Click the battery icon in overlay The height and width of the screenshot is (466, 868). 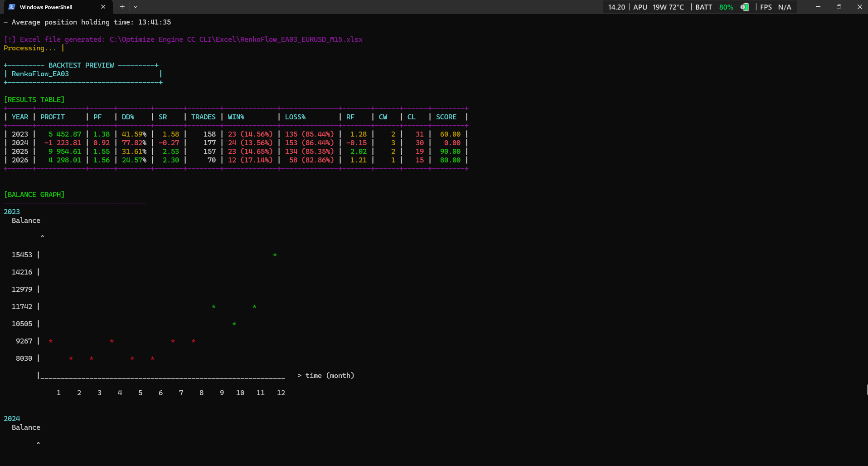tap(744, 7)
